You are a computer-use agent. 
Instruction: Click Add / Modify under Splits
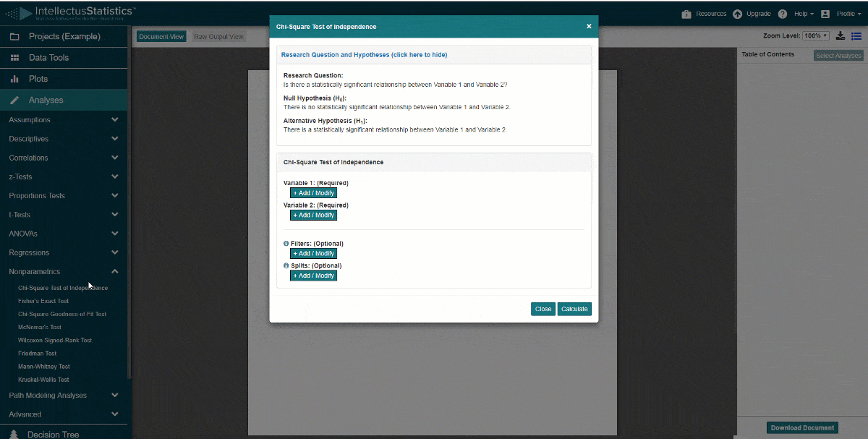(x=313, y=276)
